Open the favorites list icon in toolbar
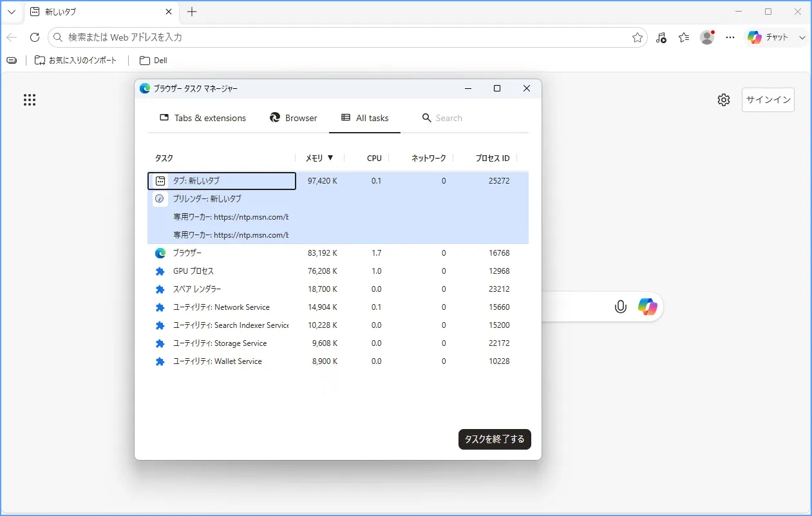This screenshot has width=812, height=516. coord(684,37)
